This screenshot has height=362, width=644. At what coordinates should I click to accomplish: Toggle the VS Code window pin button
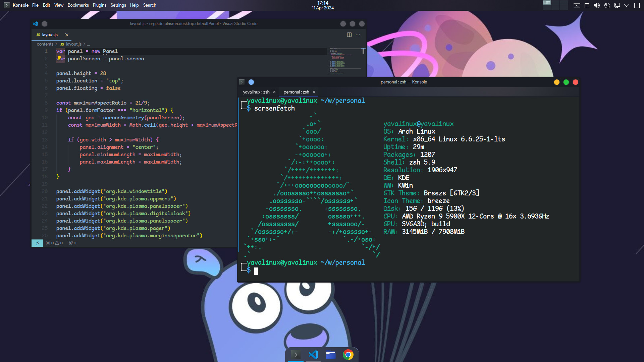click(45, 24)
